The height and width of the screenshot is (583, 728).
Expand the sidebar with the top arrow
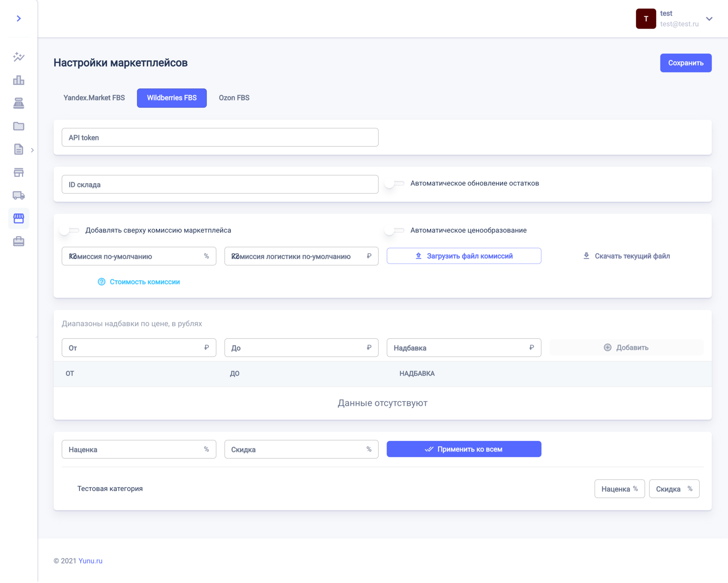[19, 19]
